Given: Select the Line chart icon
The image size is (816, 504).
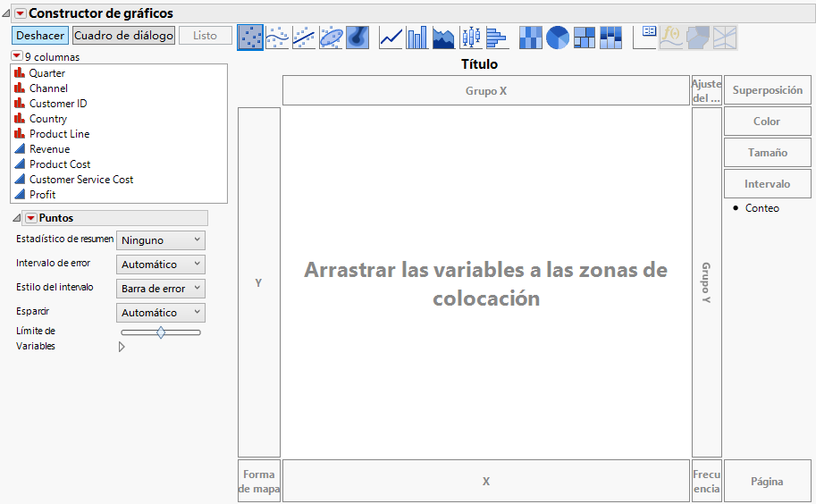Looking at the screenshot, I should 391,38.
